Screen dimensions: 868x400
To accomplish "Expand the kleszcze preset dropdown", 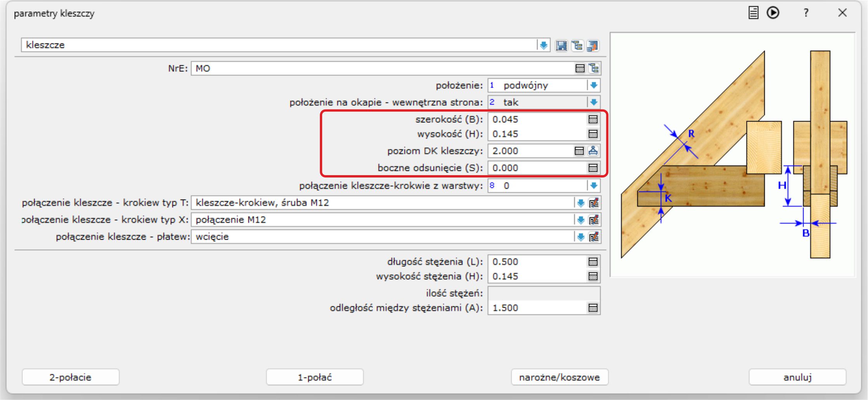I will point(544,45).
